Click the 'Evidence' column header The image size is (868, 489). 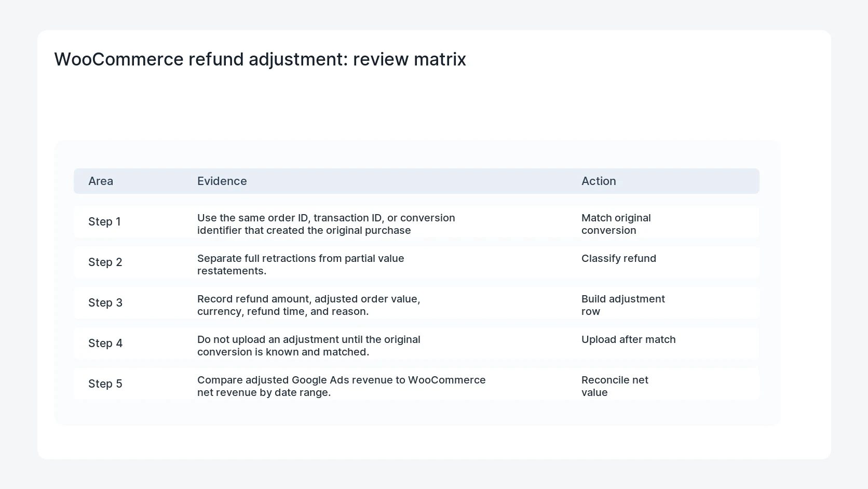coord(222,181)
